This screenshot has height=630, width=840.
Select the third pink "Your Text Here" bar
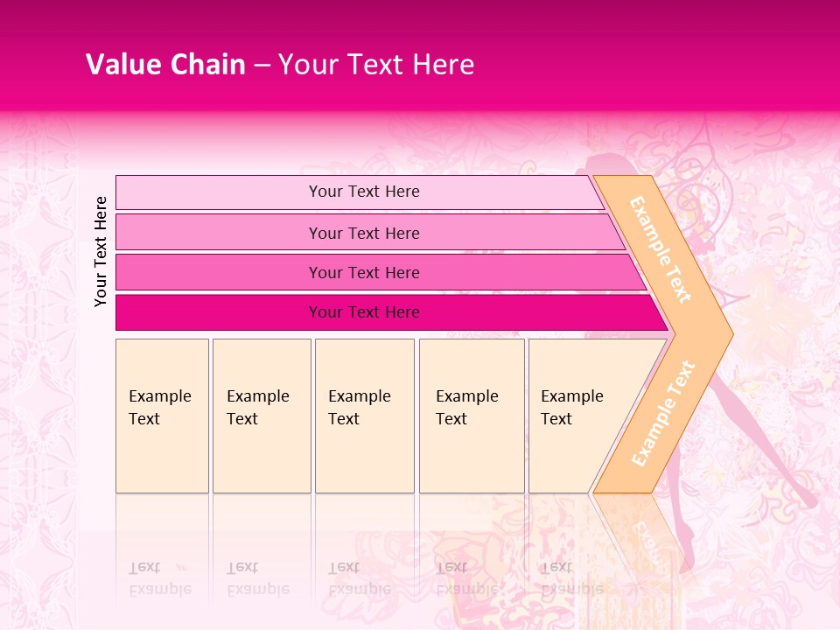pos(364,272)
